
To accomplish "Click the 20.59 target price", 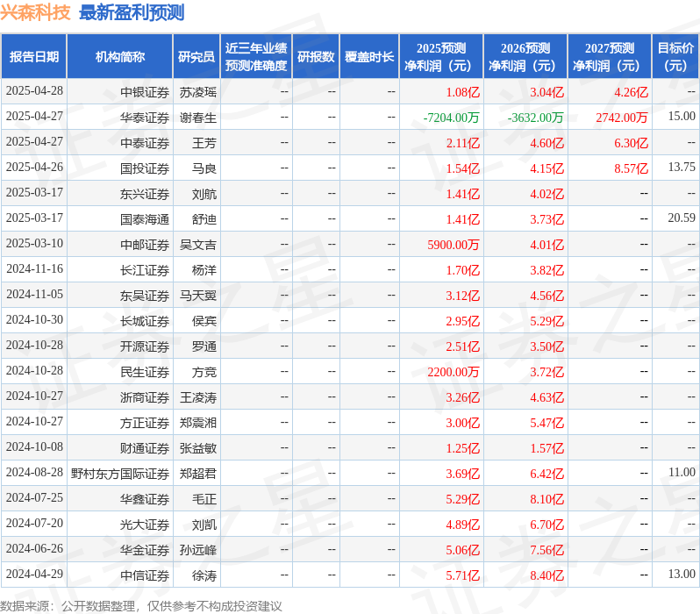I will coord(682,218).
